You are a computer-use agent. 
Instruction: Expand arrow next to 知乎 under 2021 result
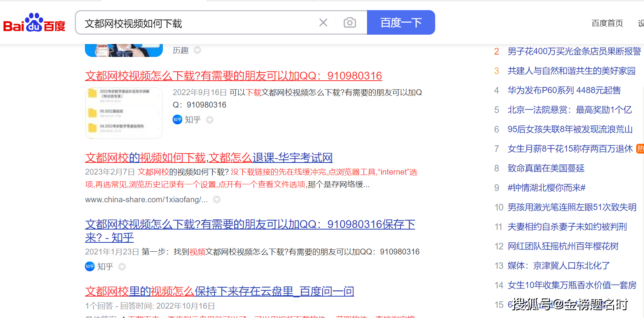pyautogui.click(x=122, y=267)
